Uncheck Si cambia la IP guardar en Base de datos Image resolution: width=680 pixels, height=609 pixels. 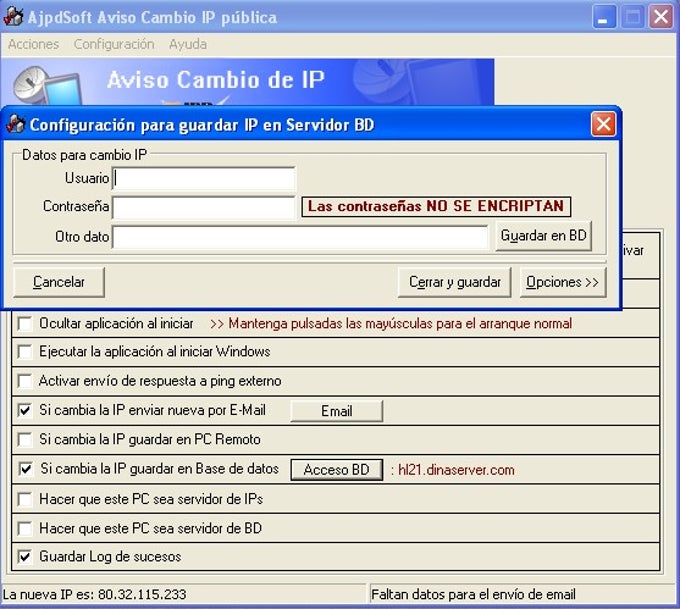click(x=26, y=469)
